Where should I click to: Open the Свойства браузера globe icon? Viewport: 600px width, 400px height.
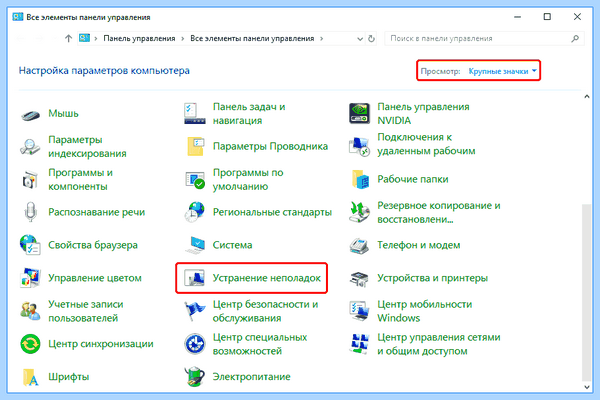(x=30, y=245)
